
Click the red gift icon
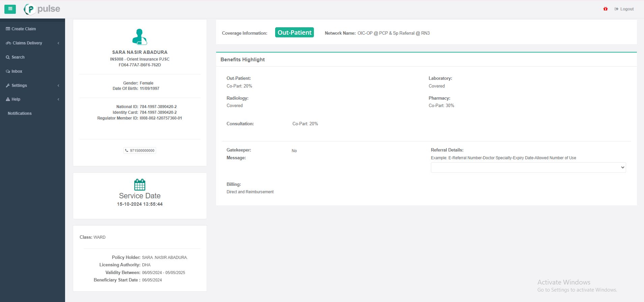[606, 9]
